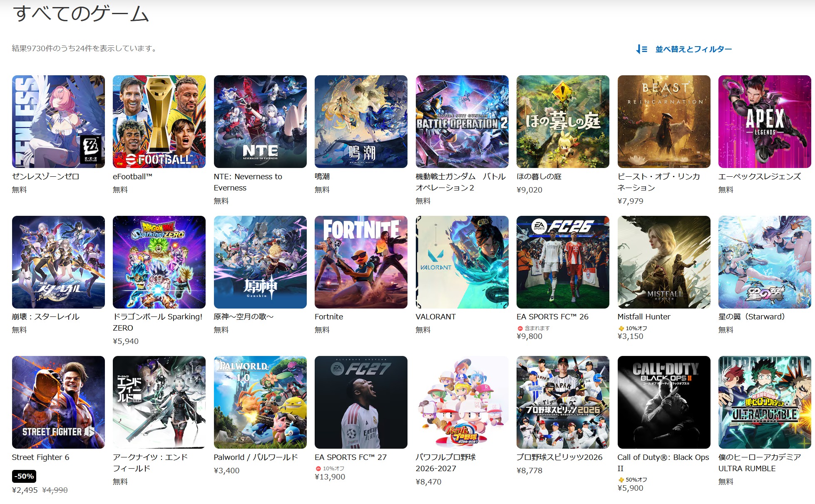Click the すべてのゲーム page heading
The width and height of the screenshot is (815, 504).
[x=81, y=13]
